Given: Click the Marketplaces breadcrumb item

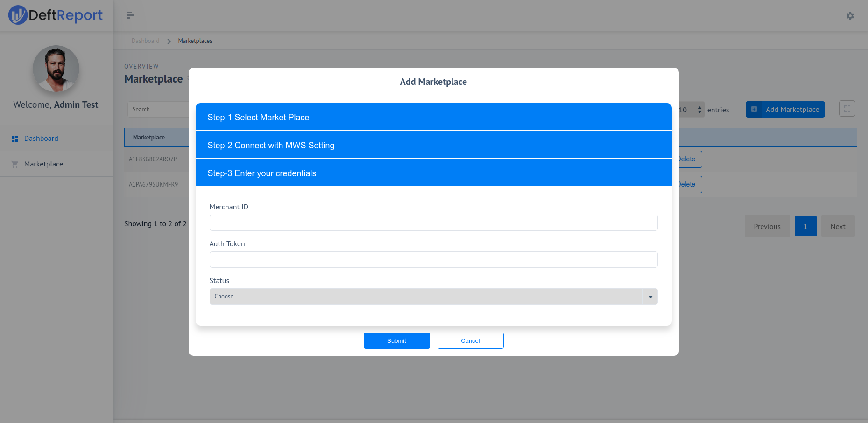Looking at the screenshot, I should [x=195, y=41].
